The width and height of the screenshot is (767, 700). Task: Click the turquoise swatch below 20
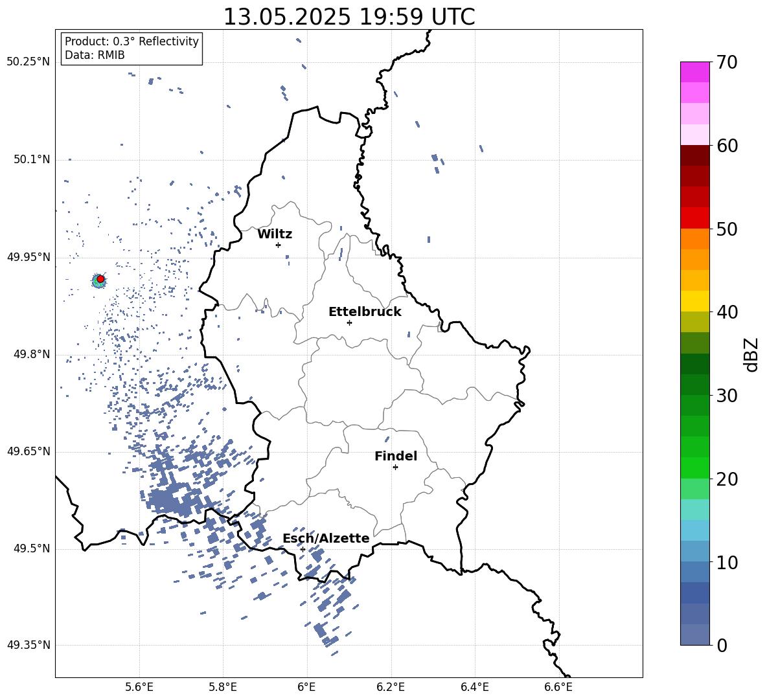point(695,510)
